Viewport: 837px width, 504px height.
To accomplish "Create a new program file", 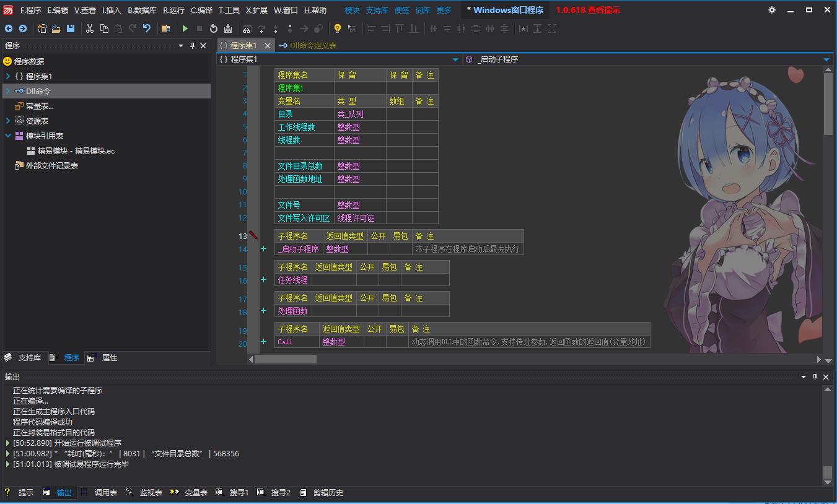I will click(x=42, y=28).
